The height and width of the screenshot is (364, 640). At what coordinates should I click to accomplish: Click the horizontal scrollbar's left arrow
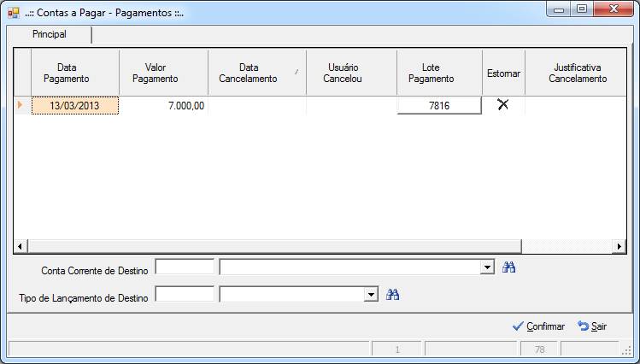(21, 246)
